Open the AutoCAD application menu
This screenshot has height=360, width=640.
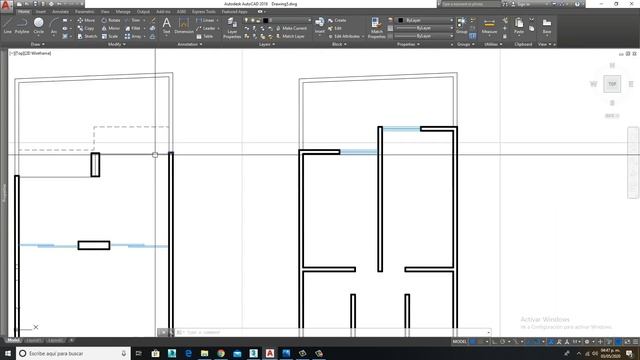tap(6, 6)
